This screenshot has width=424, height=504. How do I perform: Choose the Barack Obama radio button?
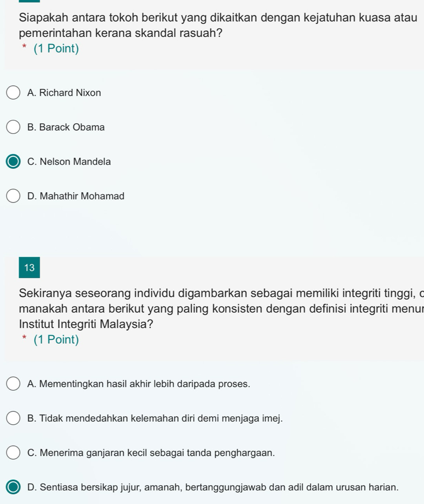(x=13, y=127)
